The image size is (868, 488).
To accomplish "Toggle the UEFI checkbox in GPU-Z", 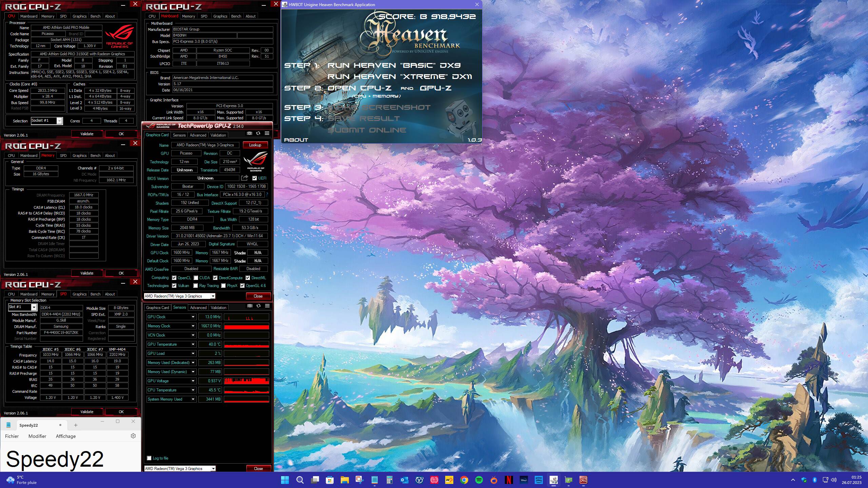I will (x=255, y=178).
